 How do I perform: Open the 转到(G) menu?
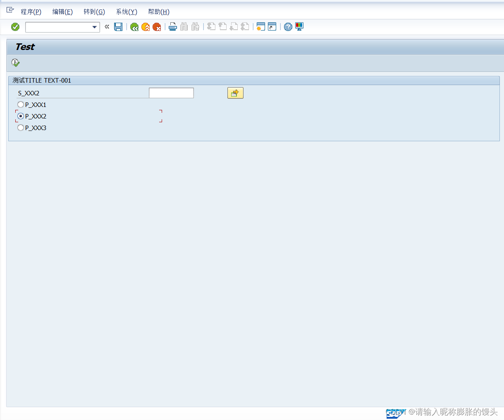click(94, 12)
